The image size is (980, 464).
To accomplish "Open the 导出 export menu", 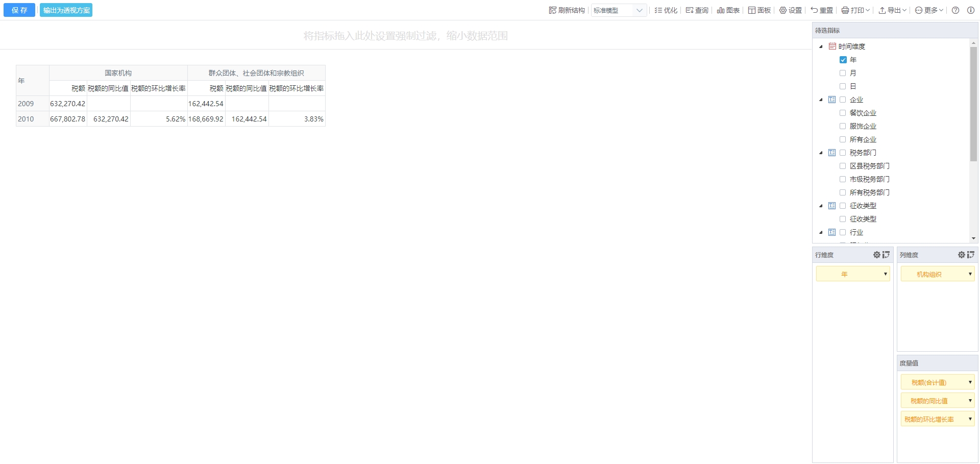I will [892, 10].
